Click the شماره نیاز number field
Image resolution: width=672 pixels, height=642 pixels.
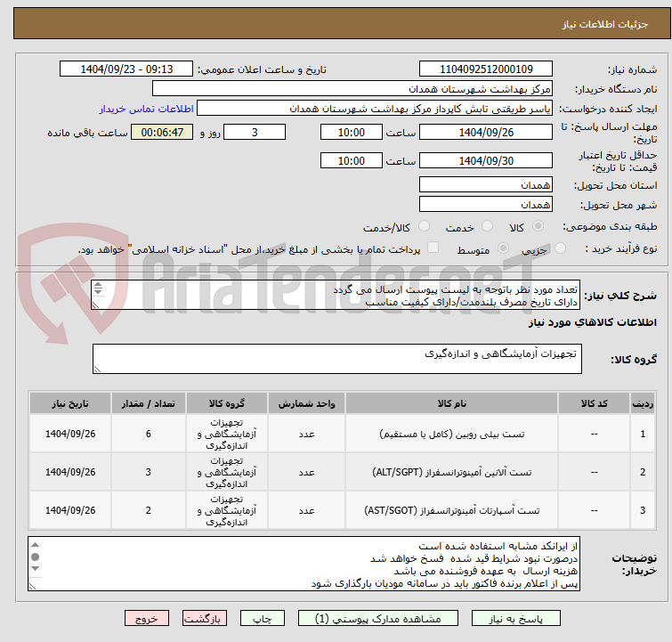pos(486,69)
